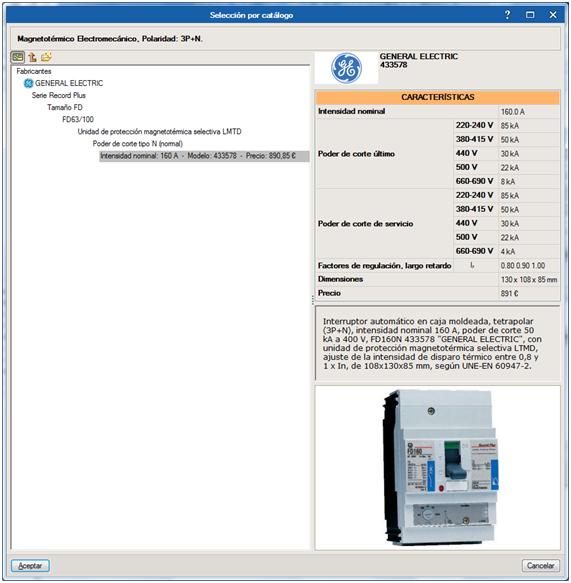The image size is (571, 583).
Task: Select the Fabricantes root tree node
Action: point(34,71)
